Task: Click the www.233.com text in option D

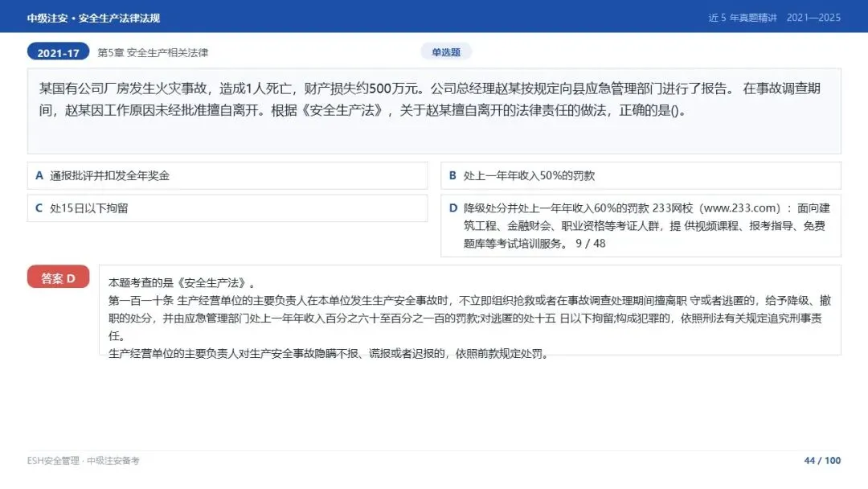Action: point(740,208)
